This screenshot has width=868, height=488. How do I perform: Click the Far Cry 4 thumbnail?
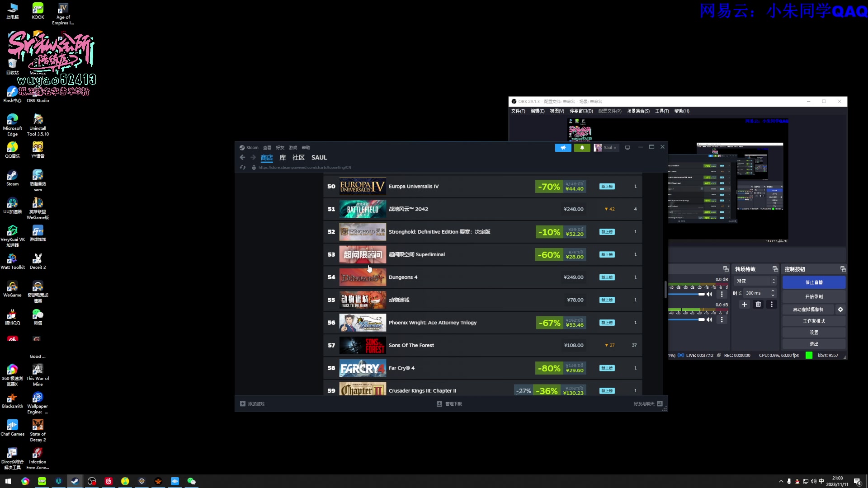(x=363, y=368)
